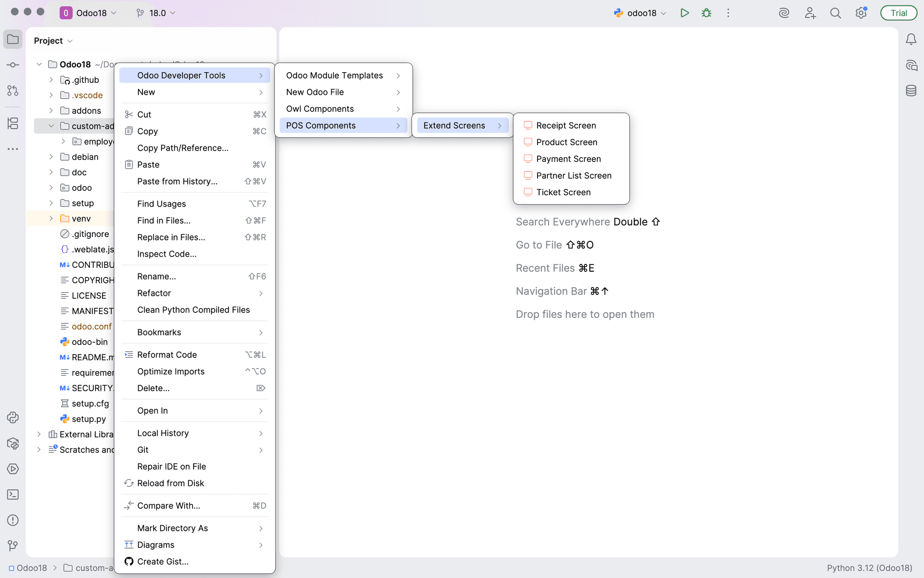Click the Search Everywhere magnifier icon

pos(835,13)
